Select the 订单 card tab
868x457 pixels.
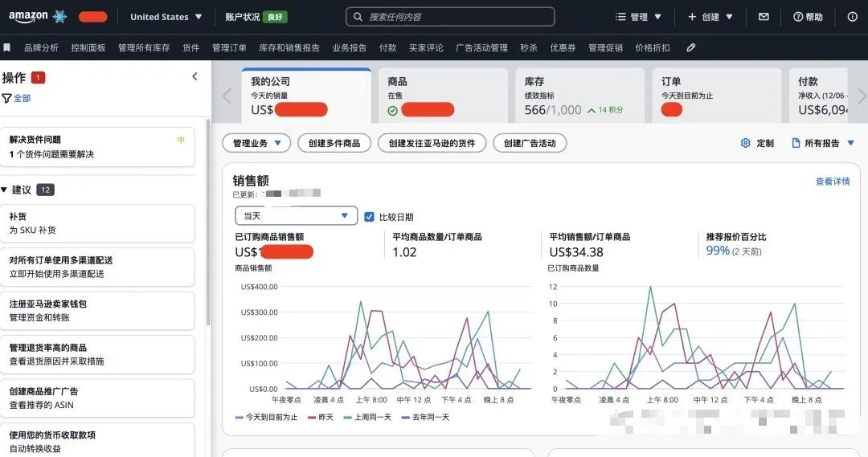[x=716, y=95]
